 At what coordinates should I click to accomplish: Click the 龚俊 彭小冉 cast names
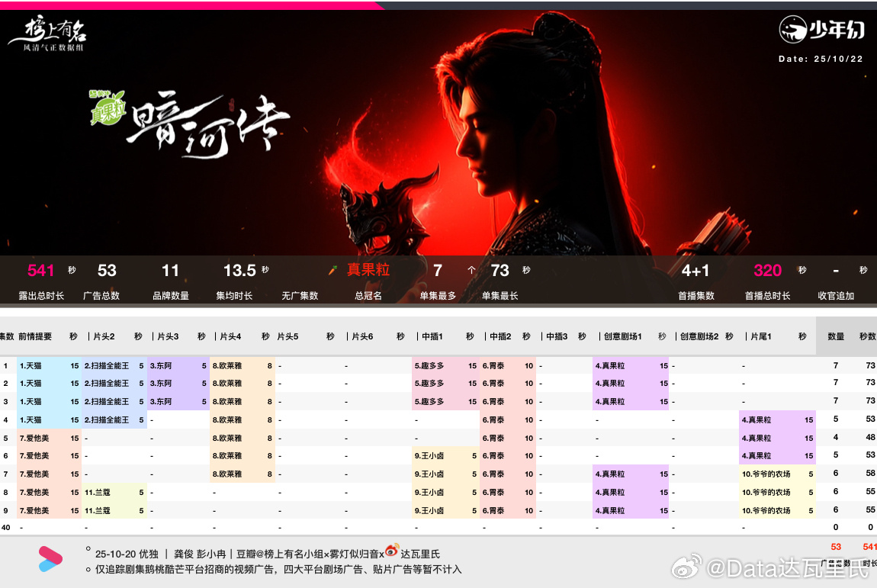pyautogui.click(x=200, y=554)
